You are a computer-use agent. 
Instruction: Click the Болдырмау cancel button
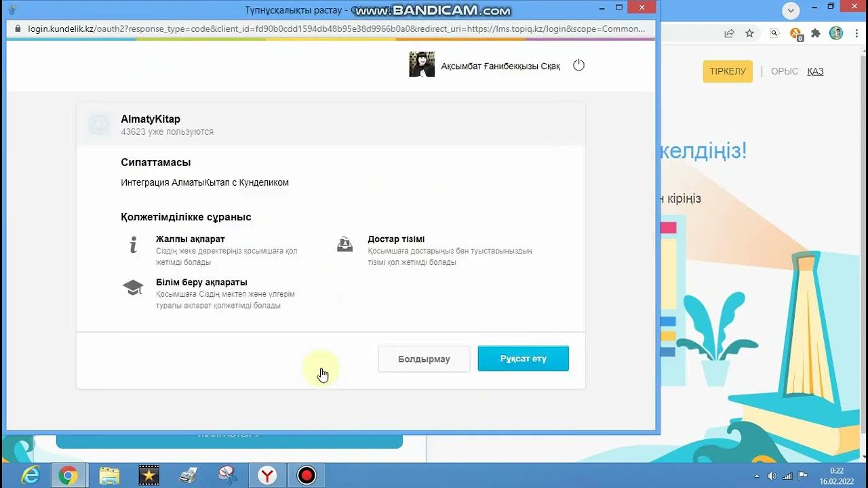point(424,359)
